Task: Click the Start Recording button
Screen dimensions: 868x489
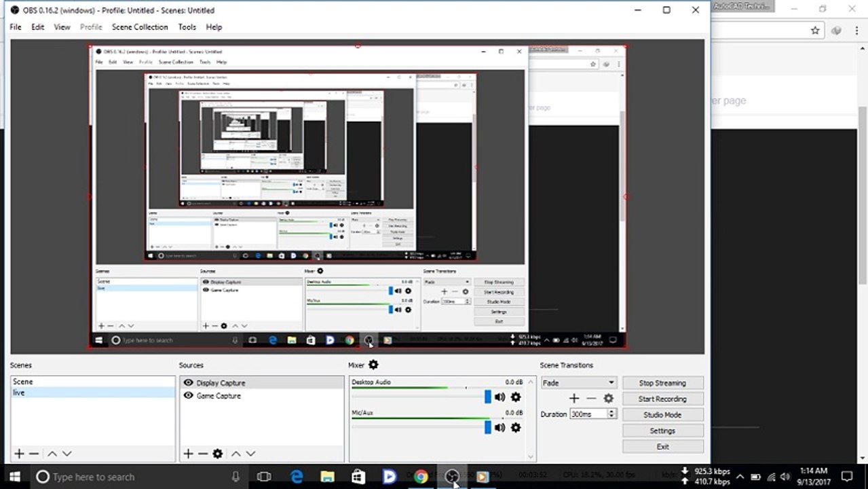Action: (x=662, y=399)
